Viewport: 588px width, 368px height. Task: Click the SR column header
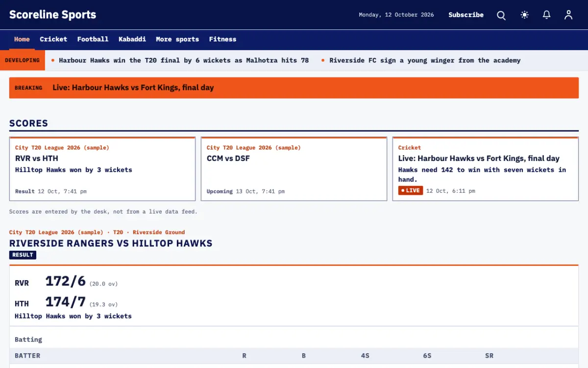tap(490, 356)
